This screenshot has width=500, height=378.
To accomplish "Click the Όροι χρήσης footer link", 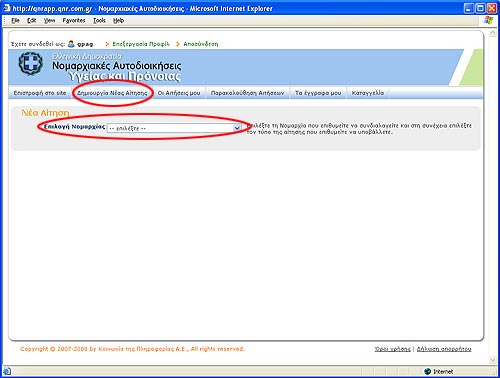I will tap(392, 349).
